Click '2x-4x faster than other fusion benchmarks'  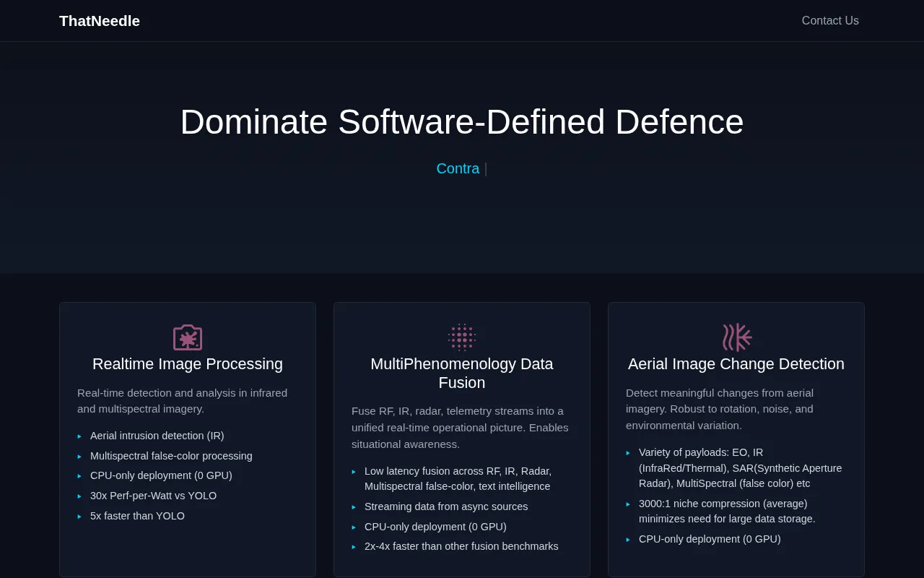coord(461,546)
